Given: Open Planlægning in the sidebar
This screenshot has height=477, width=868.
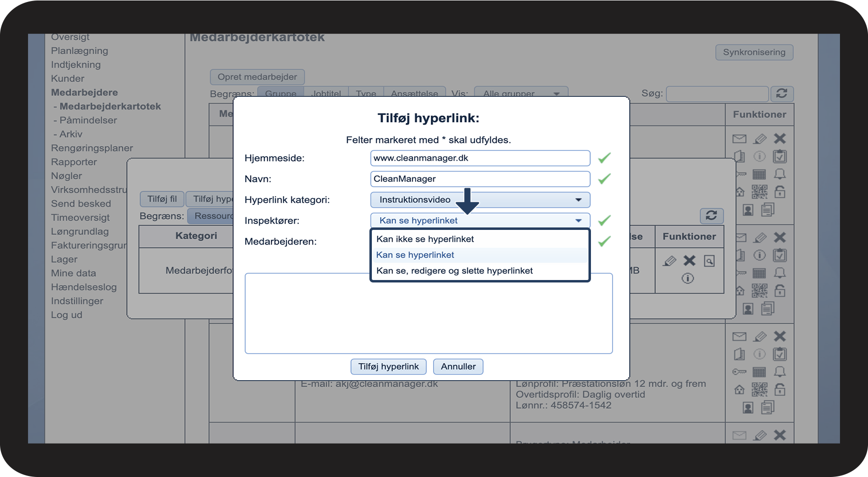Looking at the screenshot, I should pos(80,51).
